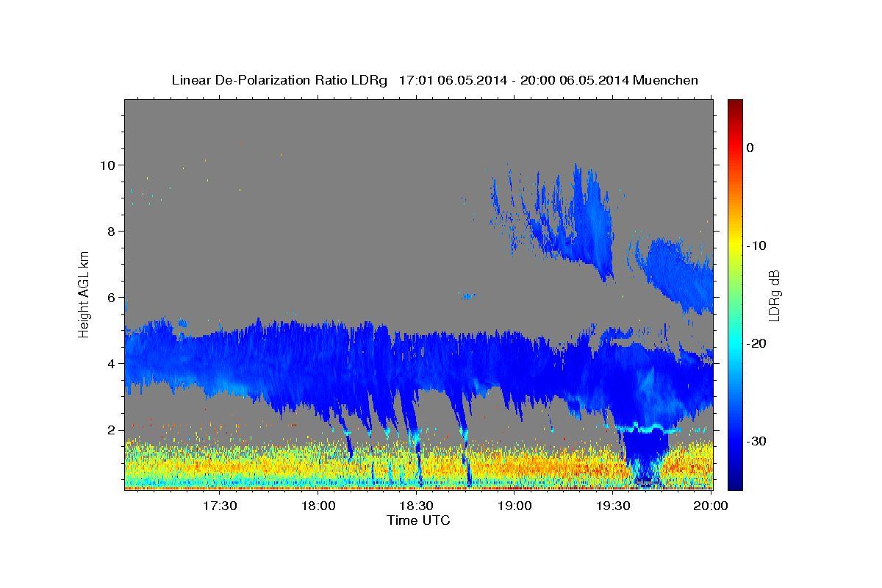
Task: Click the colorbar value "-10"
Action: point(757,245)
